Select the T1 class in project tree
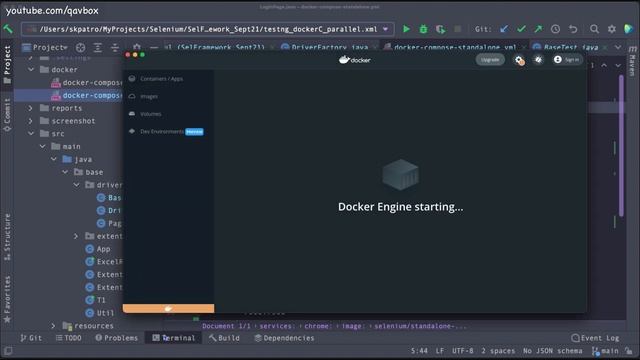Image resolution: width=640 pixels, height=360 pixels. (x=96, y=300)
